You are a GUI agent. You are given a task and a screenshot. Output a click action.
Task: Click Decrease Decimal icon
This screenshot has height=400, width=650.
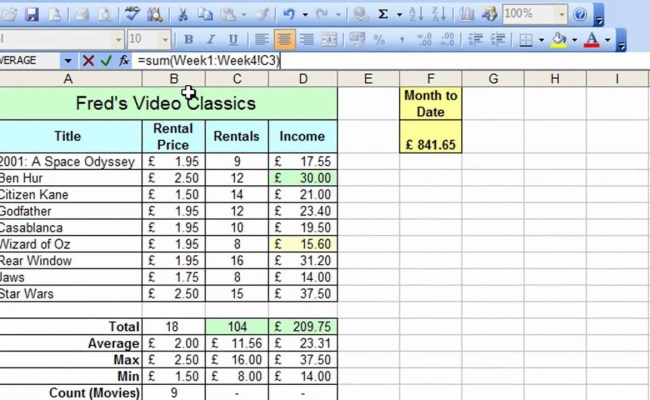[x=447, y=39]
